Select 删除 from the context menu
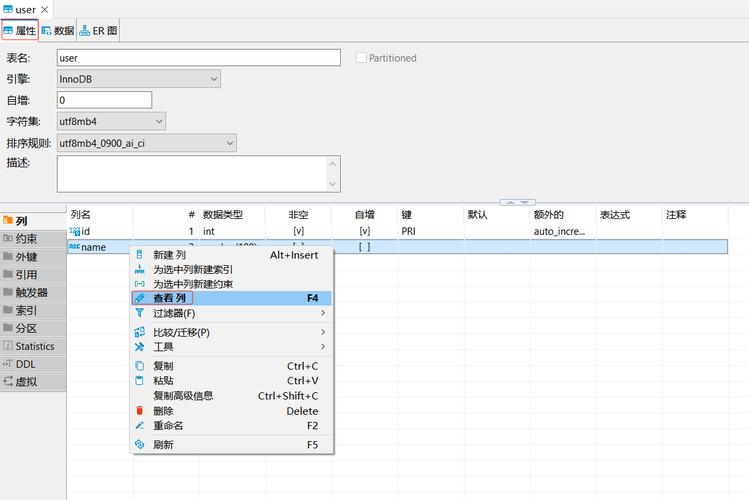 coord(231,411)
